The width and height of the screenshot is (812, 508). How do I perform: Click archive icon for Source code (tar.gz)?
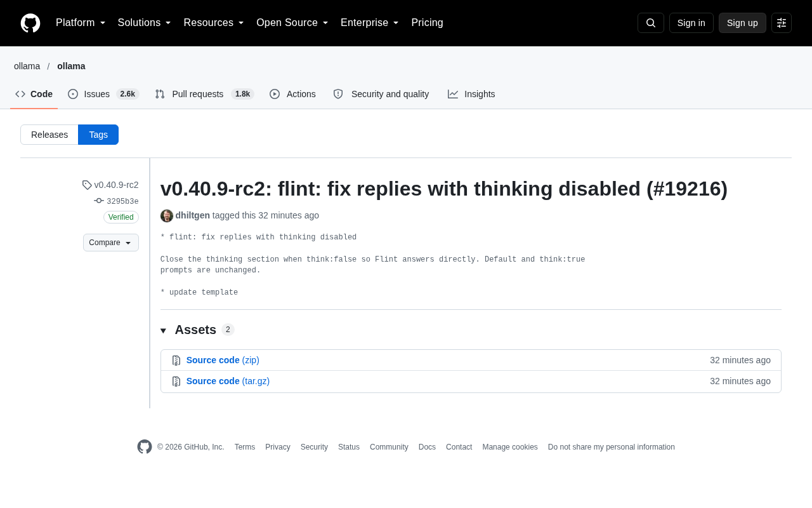click(176, 381)
